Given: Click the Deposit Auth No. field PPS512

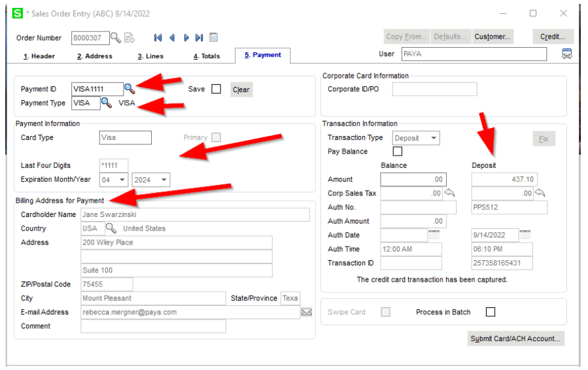Looking at the screenshot, I should click(510, 207).
